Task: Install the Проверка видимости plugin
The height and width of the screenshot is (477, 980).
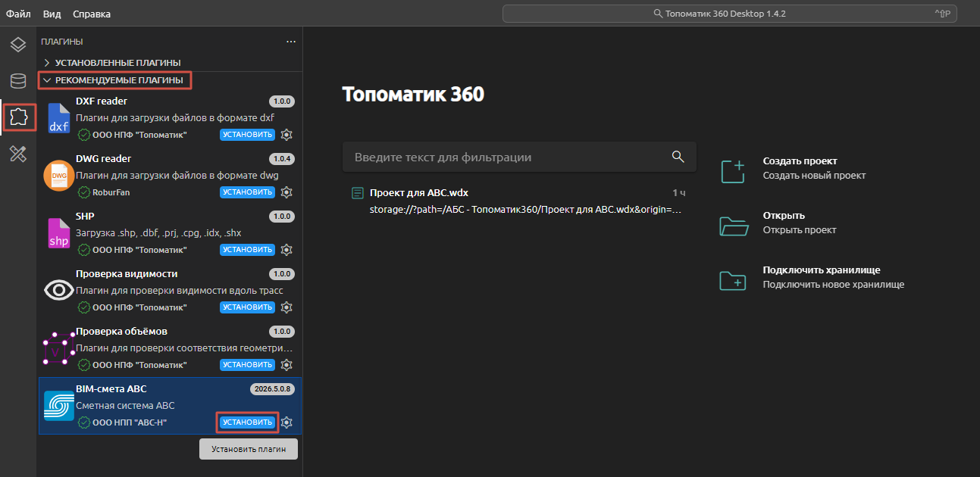Action: (248, 307)
